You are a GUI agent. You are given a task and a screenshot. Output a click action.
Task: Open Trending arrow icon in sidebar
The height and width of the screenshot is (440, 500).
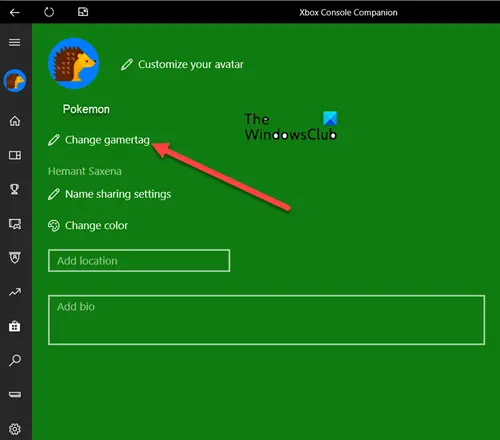[15, 292]
